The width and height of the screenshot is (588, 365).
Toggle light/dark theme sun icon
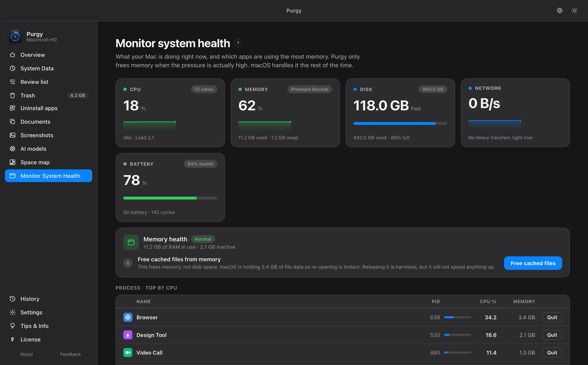tap(574, 10)
